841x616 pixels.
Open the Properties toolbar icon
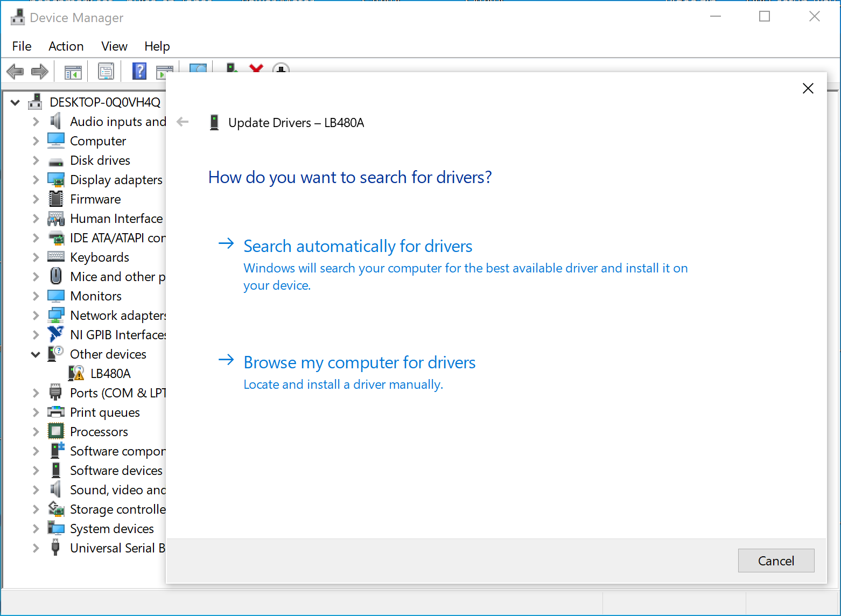click(x=106, y=71)
